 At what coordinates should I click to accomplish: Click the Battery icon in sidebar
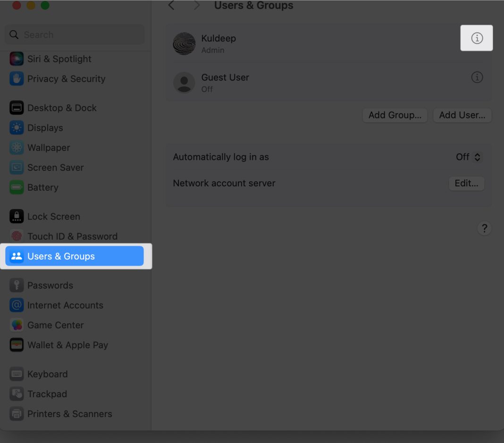(x=17, y=187)
